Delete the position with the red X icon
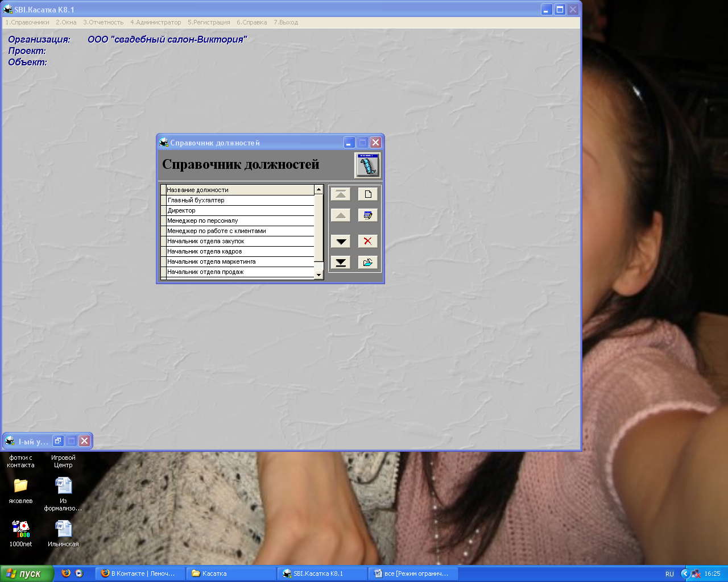728x582 pixels. [x=368, y=242]
